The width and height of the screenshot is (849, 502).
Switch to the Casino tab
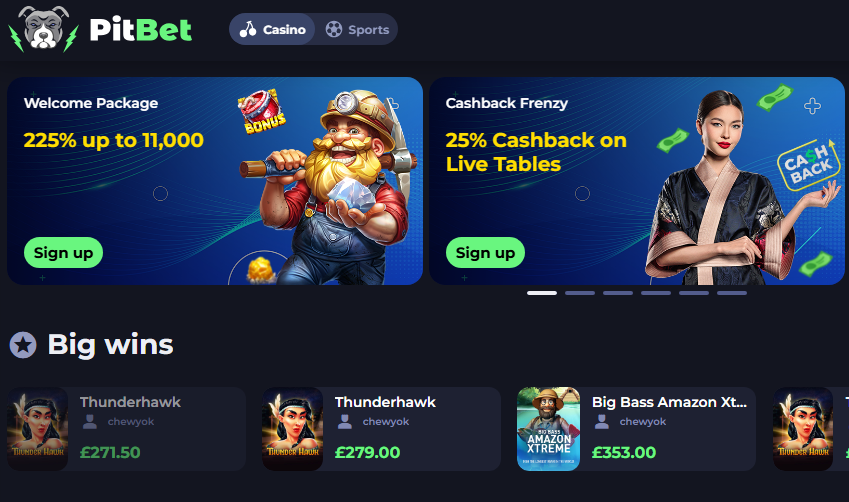(273, 29)
